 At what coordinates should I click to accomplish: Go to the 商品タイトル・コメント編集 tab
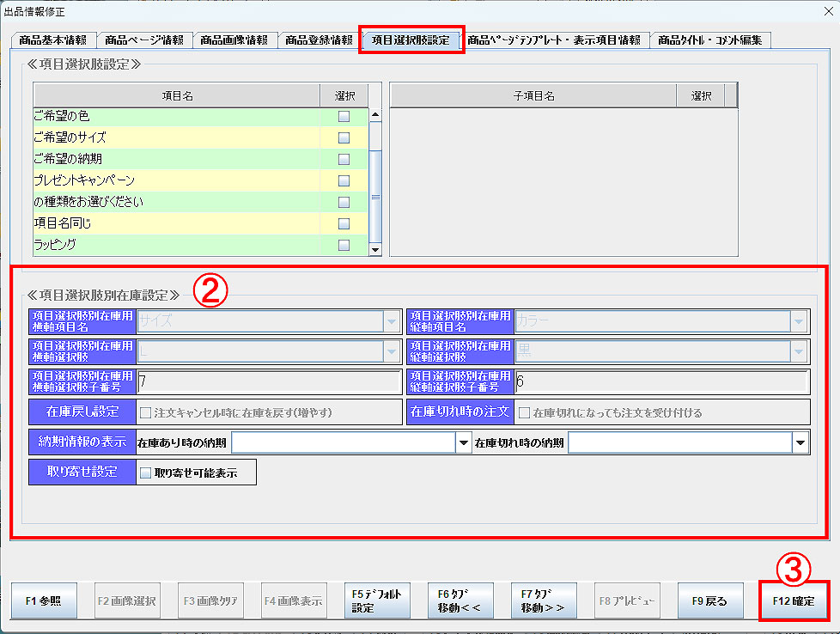tap(710, 40)
